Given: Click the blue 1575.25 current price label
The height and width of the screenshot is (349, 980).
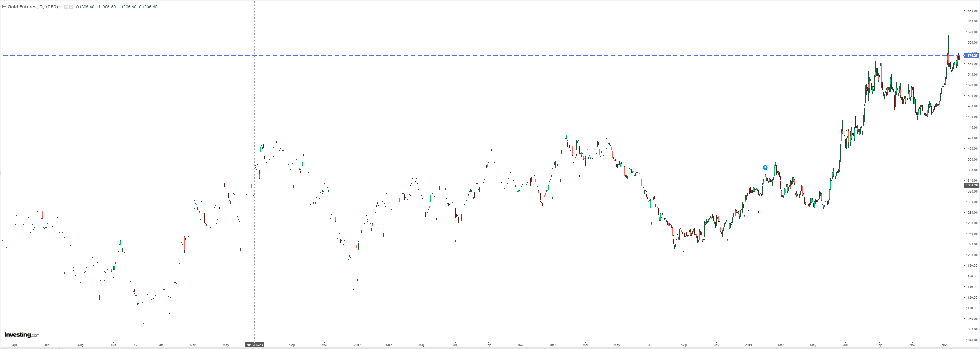Looking at the screenshot, I should (x=971, y=56).
